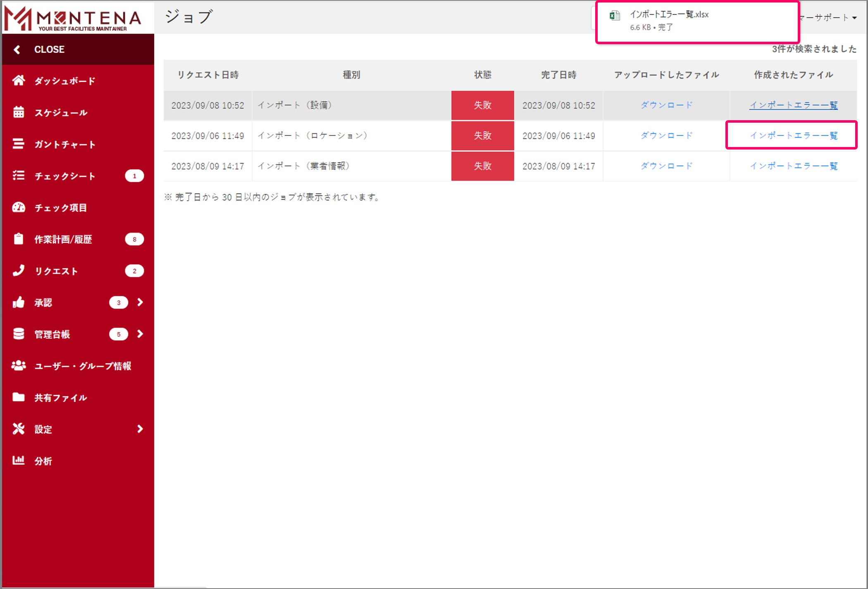This screenshot has width=868, height=589.
Task: Open the Schedule calendar icon
Action: coord(18,112)
